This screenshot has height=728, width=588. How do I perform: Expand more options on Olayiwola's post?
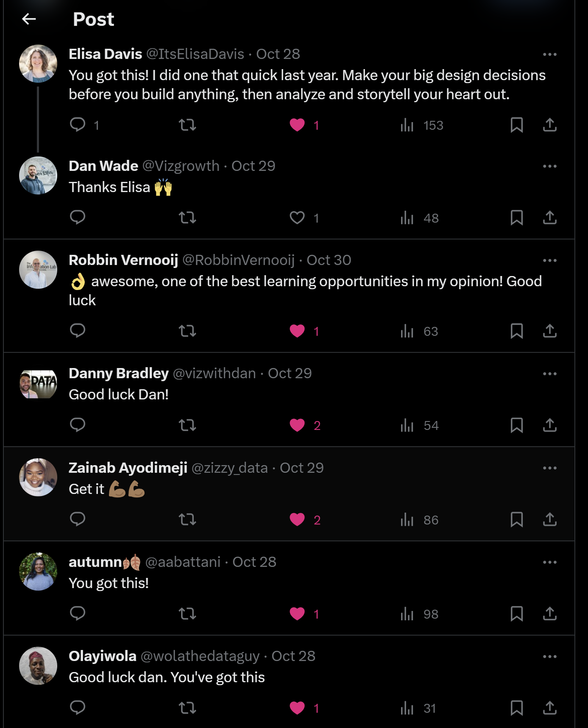point(549,656)
